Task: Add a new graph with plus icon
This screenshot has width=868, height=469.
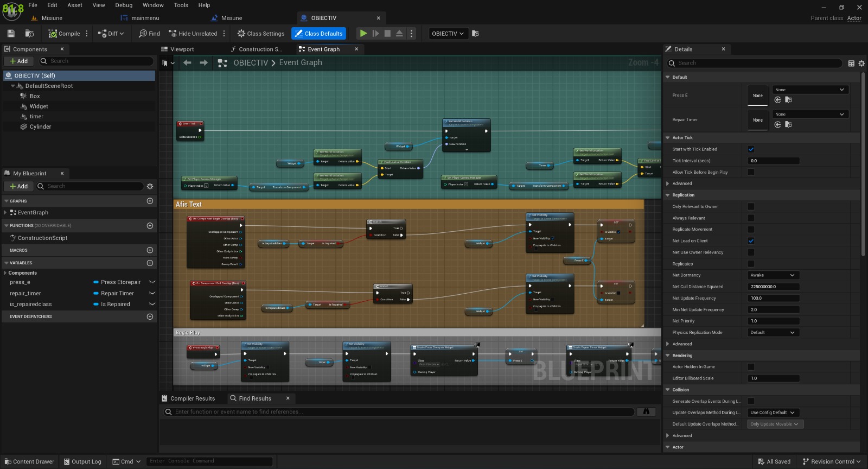Action: 150,201
